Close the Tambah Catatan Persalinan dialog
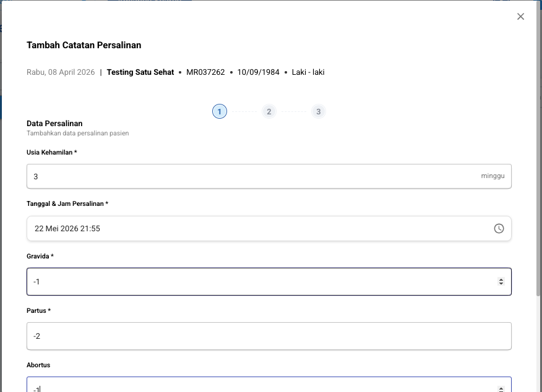 point(520,17)
